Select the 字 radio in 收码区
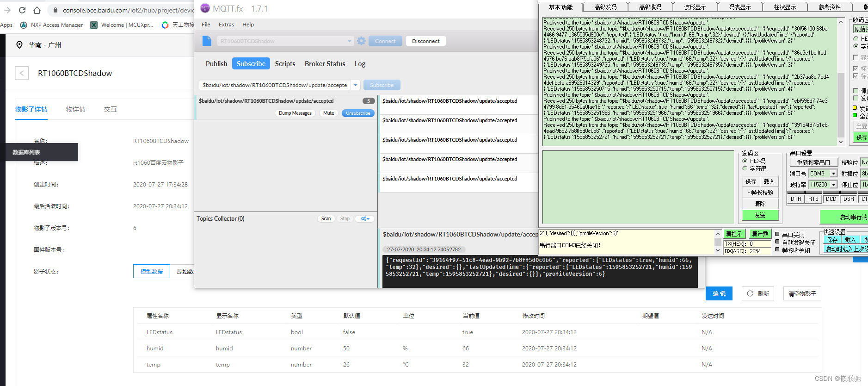Screen dimensions: 868x386 (856, 46)
